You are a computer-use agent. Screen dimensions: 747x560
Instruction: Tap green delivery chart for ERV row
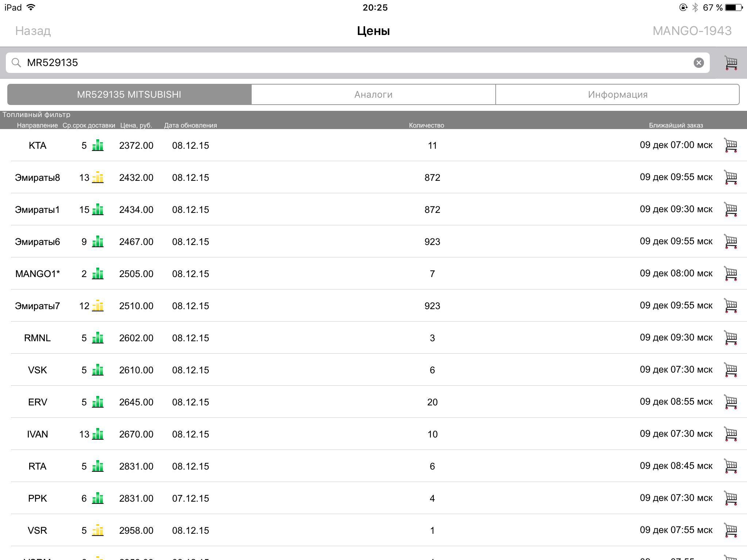click(x=98, y=402)
